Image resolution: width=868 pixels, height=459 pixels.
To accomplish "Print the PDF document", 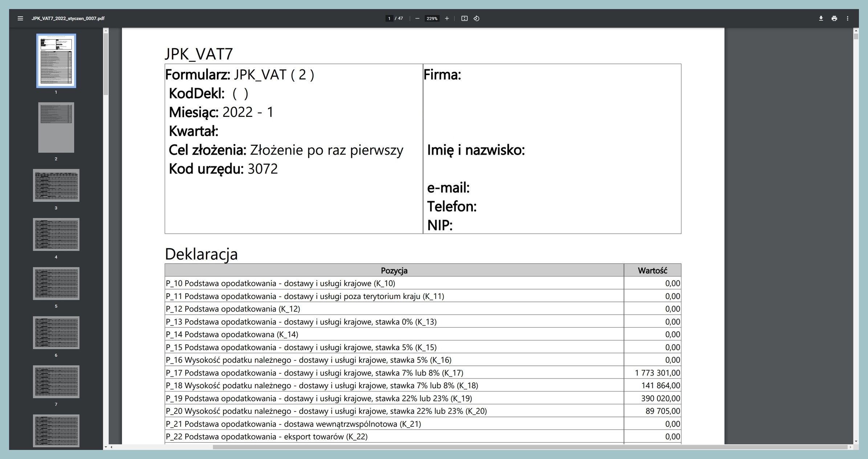I will [x=834, y=19].
